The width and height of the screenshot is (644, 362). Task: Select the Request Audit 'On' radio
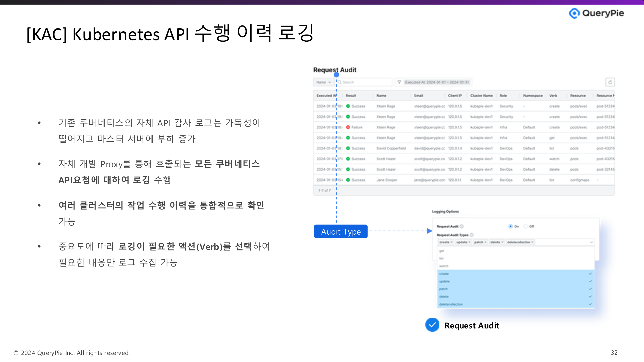point(510,226)
